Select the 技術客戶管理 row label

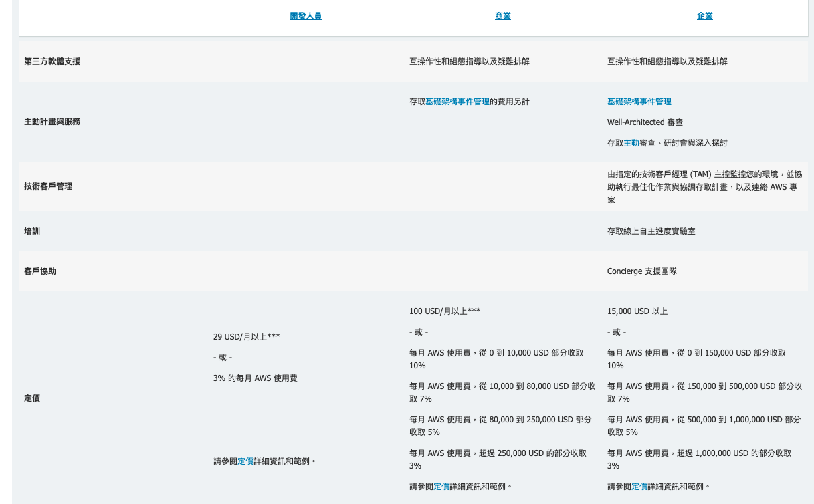pyautogui.click(x=48, y=186)
